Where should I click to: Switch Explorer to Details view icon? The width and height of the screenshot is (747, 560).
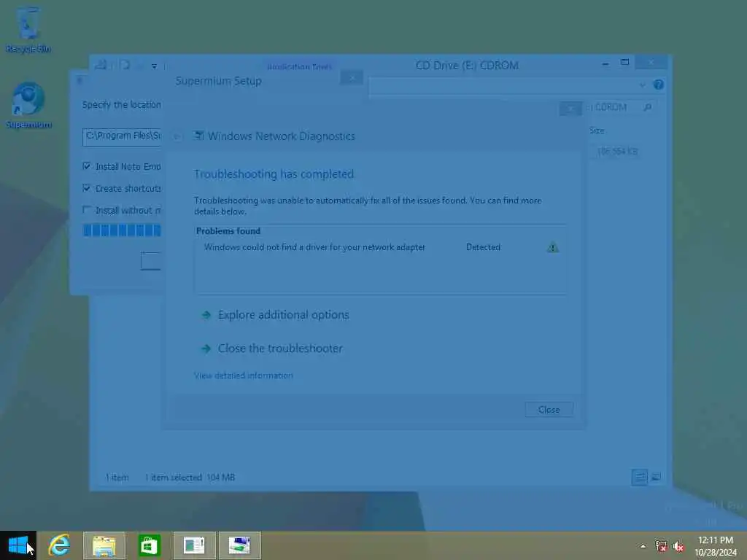click(x=639, y=477)
